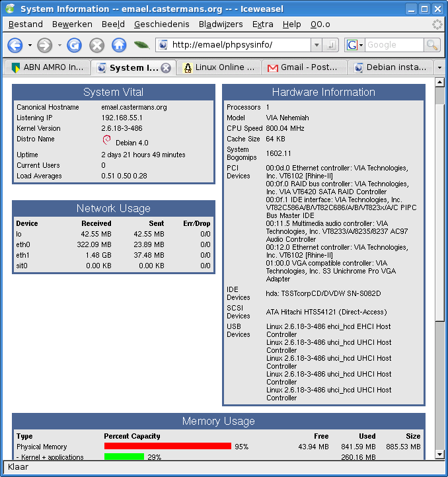Click the Network Usage panel header
Screen dimensions: 448x477
coord(114,208)
